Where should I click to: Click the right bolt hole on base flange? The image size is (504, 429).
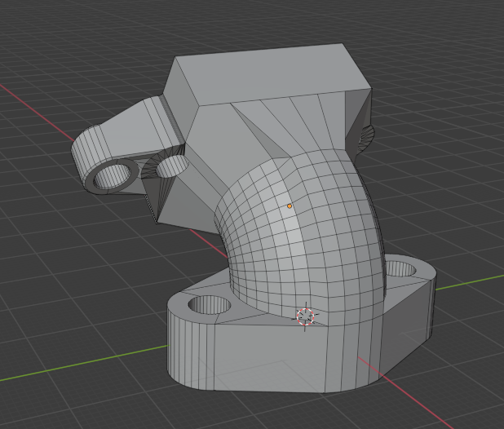point(400,269)
